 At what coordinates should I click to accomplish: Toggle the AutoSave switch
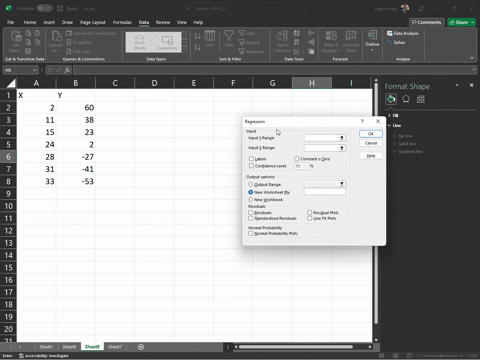pyautogui.click(x=44, y=8)
